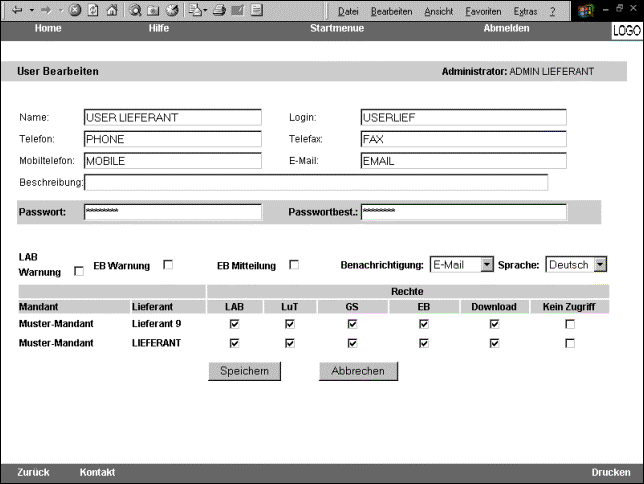Go to Home in navigation bar

[x=48, y=28]
